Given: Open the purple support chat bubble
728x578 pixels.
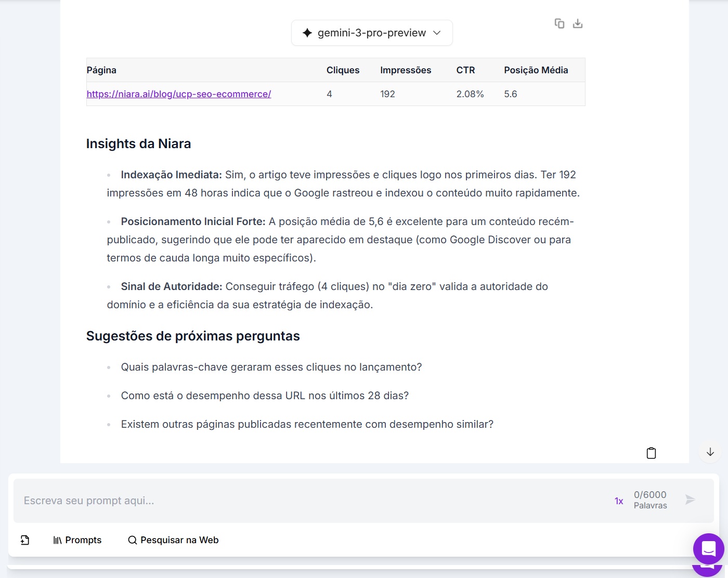Looking at the screenshot, I should pyautogui.click(x=708, y=548).
